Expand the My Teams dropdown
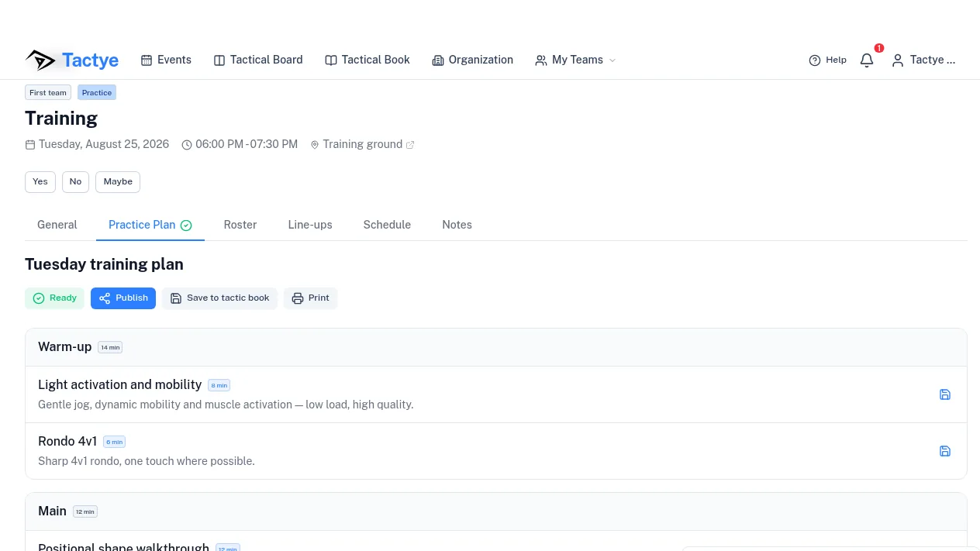 click(575, 60)
